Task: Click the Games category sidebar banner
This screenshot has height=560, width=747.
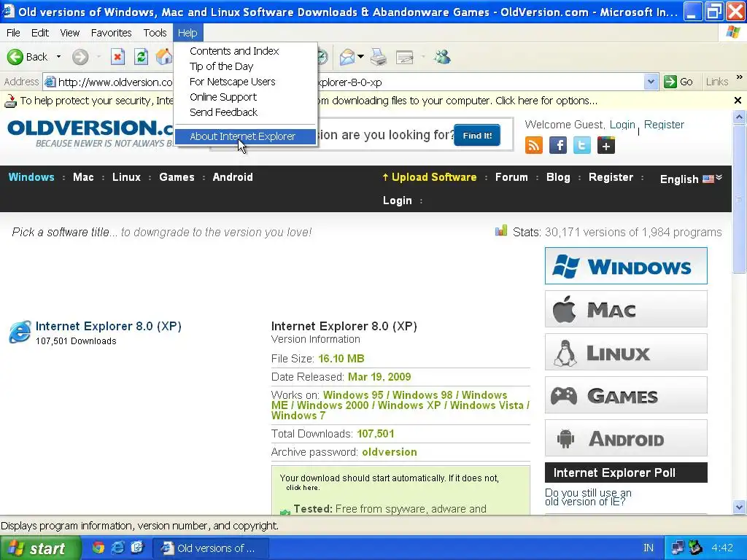Action: tap(626, 395)
